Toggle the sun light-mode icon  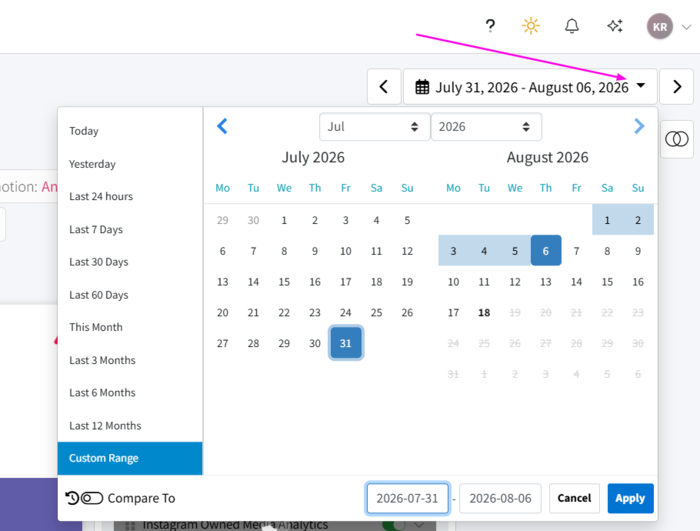point(530,26)
